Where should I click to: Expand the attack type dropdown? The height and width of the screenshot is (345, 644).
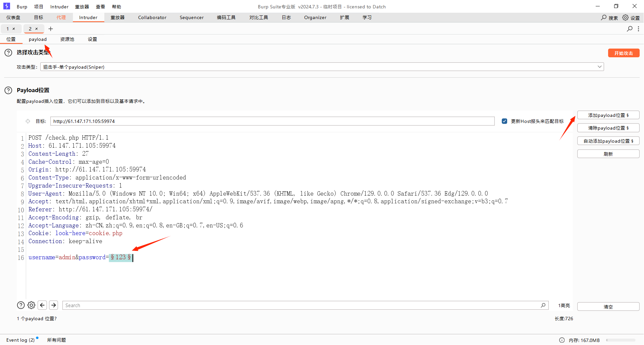pyautogui.click(x=599, y=67)
